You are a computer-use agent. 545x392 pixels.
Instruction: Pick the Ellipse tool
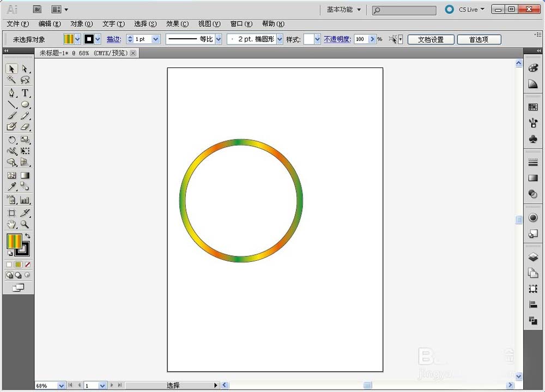pos(25,105)
